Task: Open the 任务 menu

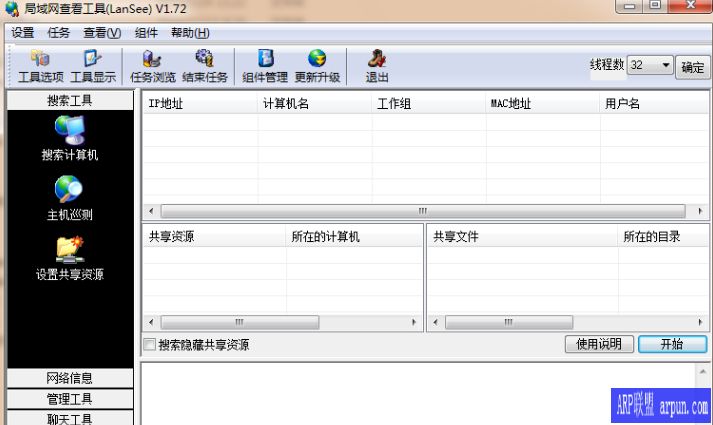Action: 59,33
